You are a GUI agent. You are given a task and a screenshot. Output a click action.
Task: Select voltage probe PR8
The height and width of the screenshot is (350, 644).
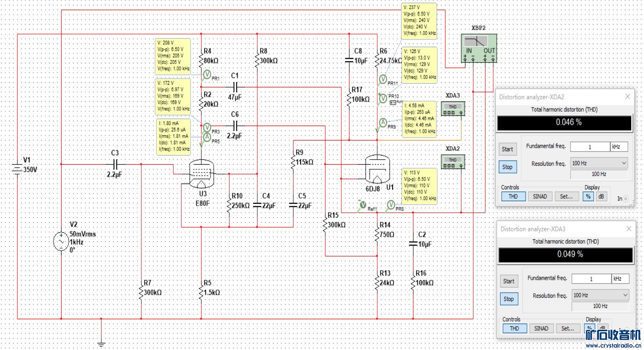coord(391,204)
